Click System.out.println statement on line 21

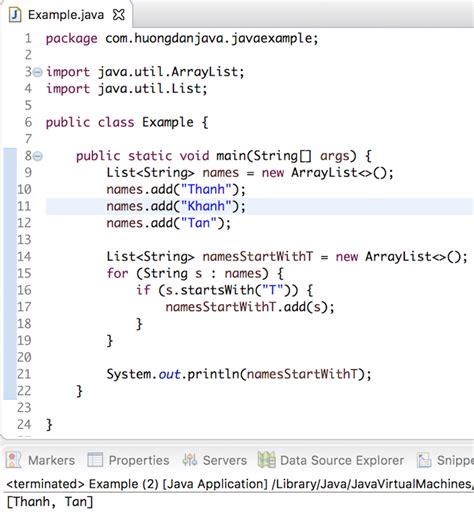point(239,374)
